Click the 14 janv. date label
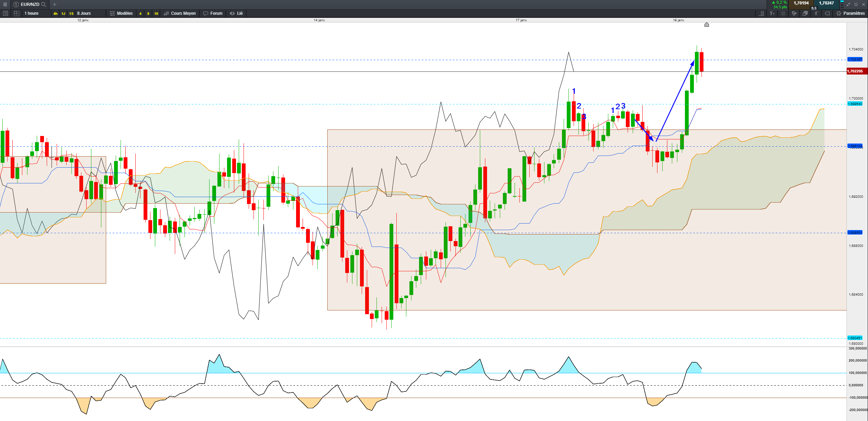The height and width of the screenshot is (421, 868). 319,20
